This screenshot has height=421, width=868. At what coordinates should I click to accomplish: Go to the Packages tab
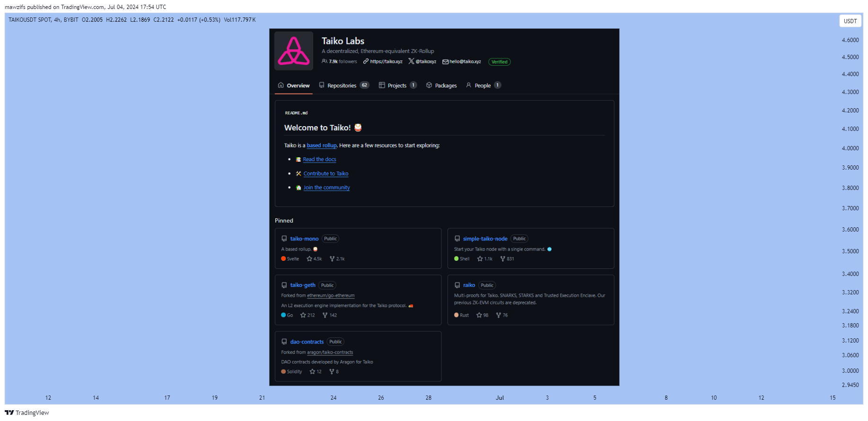click(x=441, y=86)
